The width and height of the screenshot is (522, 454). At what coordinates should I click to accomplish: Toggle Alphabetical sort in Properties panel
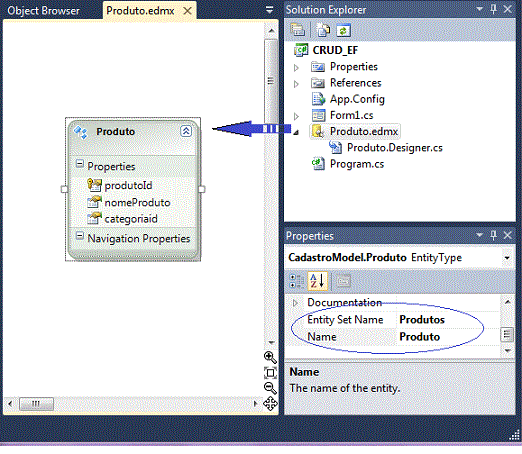pyautogui.click(x=317, y=281)
